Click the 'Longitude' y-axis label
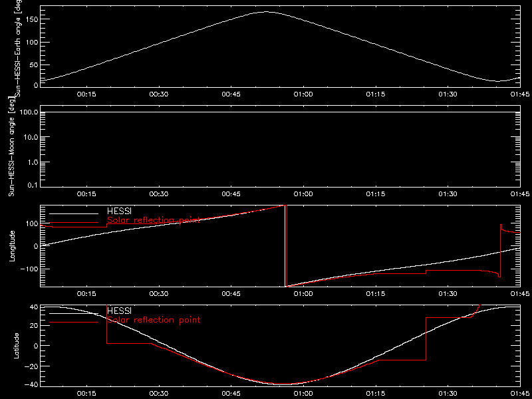Viewport: 532px width, 399px height. pos(12,245)
